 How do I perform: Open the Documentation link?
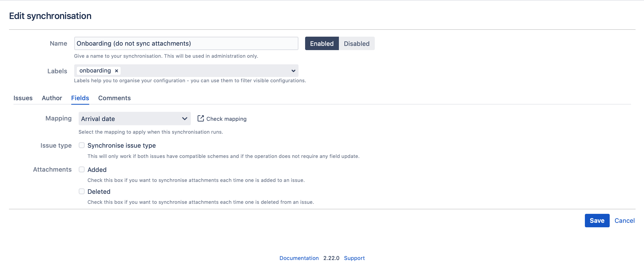click(x=299, y=258)
